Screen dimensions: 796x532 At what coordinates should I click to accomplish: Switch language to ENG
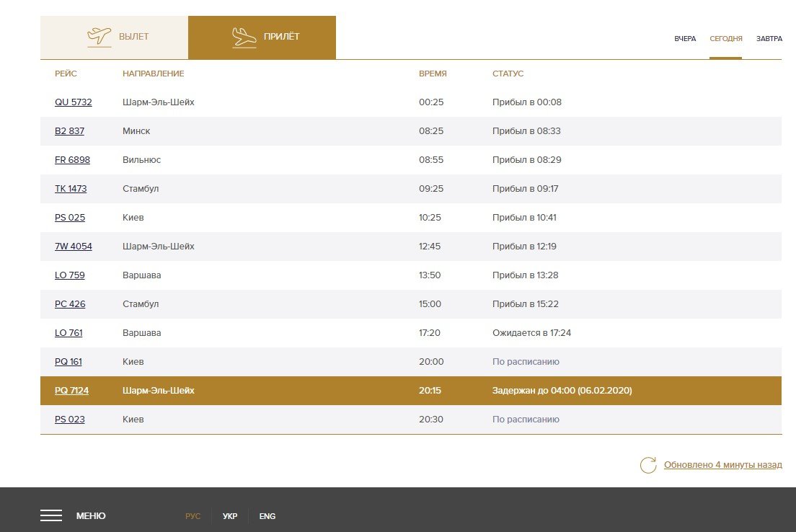pos(267,516)
